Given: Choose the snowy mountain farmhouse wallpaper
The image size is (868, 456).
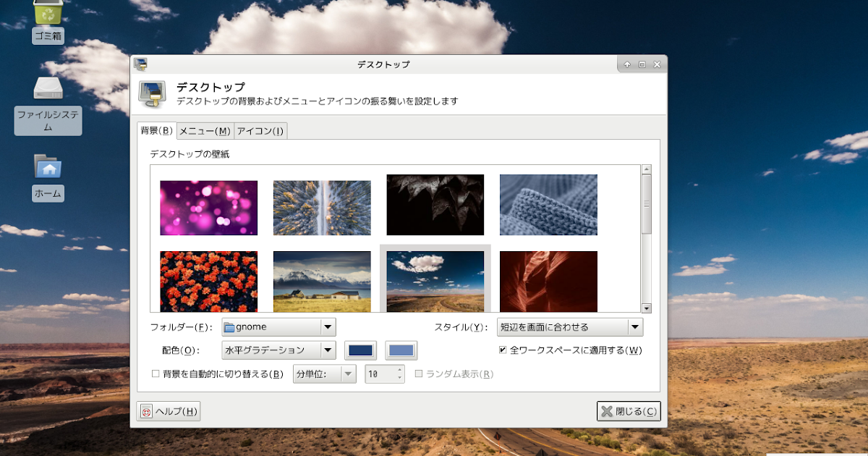Looking at the screenshot, I should [322, 282].
